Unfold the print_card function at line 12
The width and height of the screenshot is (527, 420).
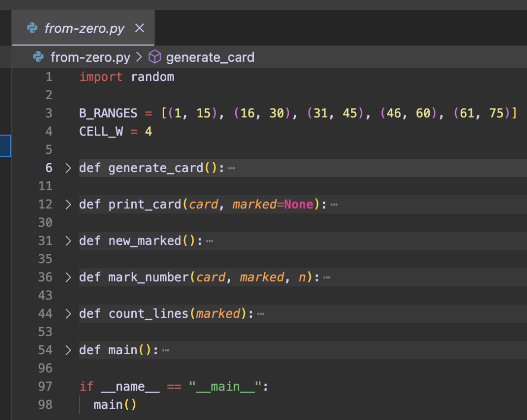tap(68, 205)
